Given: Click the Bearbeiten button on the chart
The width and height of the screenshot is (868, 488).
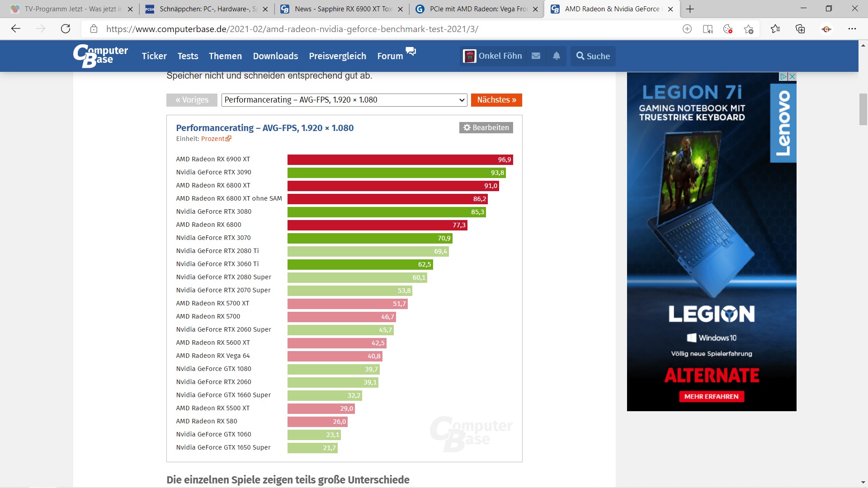Looking at the screenshot, I should pos(486,127).
